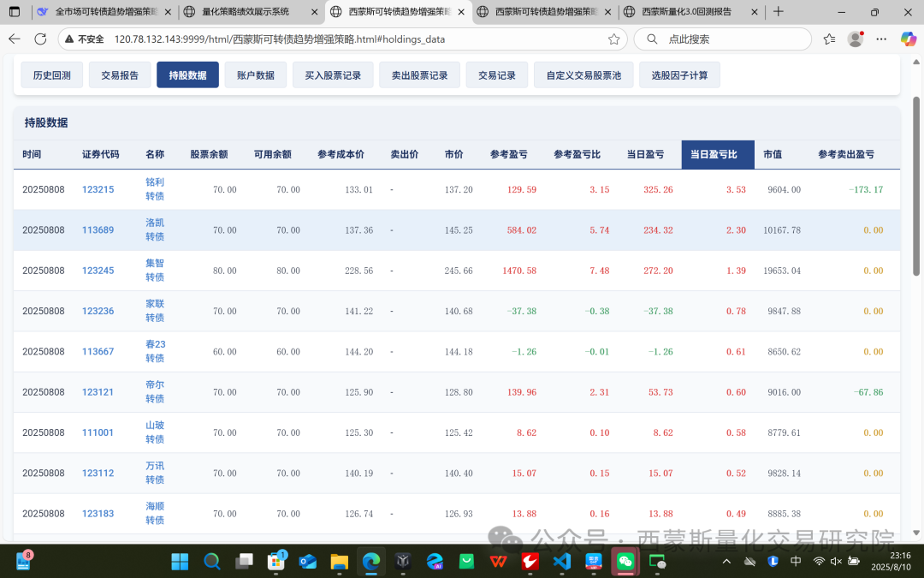Open 家联转债 name link
The width and height of the screenshot is (924, 578).
click(155, 311)
